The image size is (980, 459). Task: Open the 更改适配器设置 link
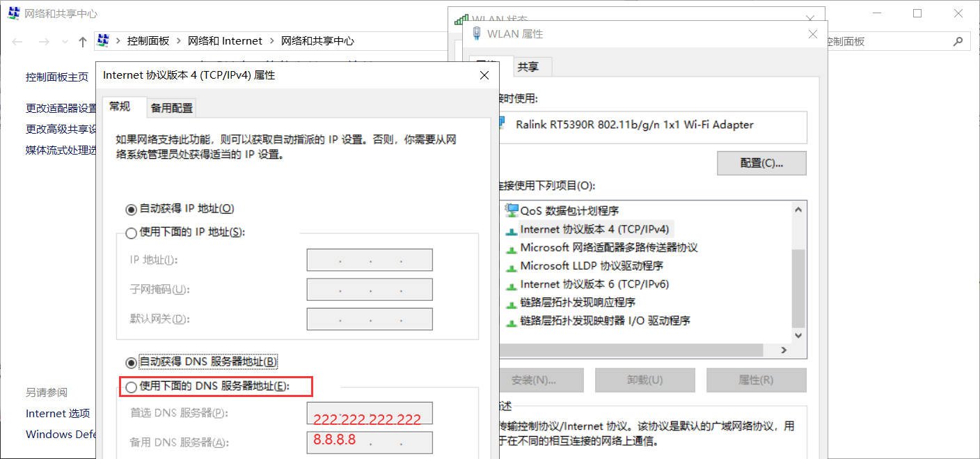pyautogui.click(x=61, y=109)
